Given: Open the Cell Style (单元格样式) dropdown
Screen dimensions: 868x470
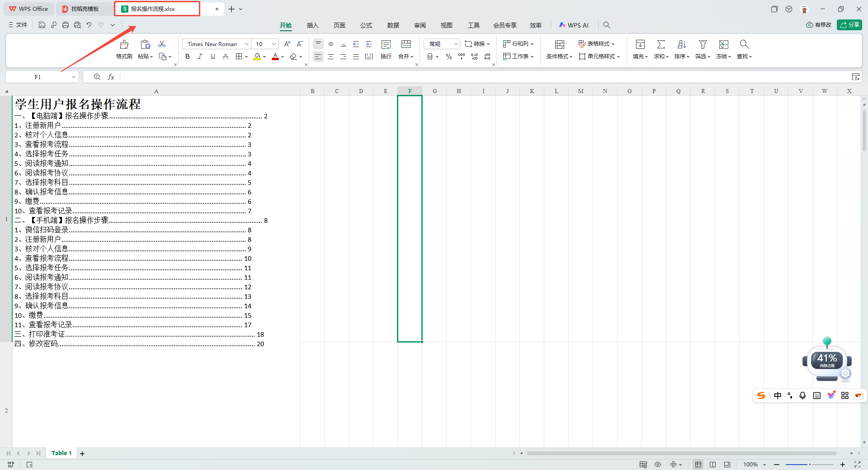Looking at the screenshot, I should [x=599, y=56].
